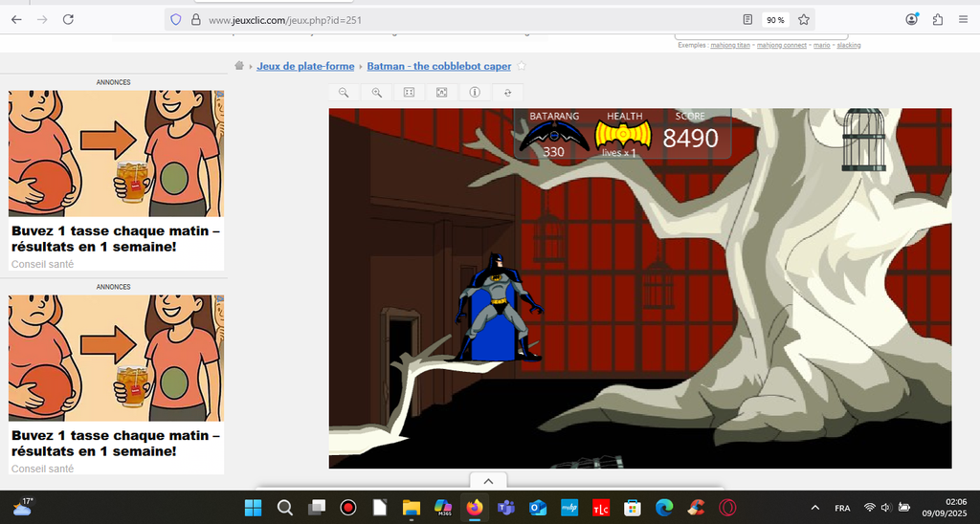The width and height of the screenshot is (980, 524).
Task: Open the top tea advertisement image
Action: coord(116,154)
